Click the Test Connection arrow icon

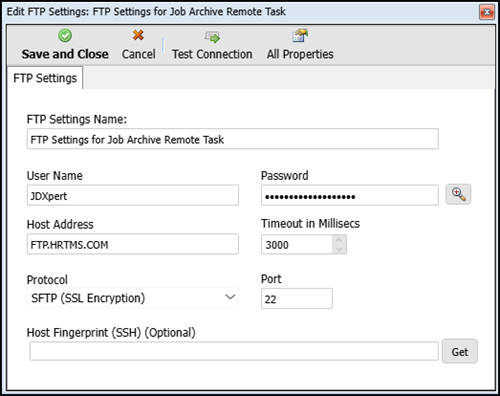click(212, 36)
